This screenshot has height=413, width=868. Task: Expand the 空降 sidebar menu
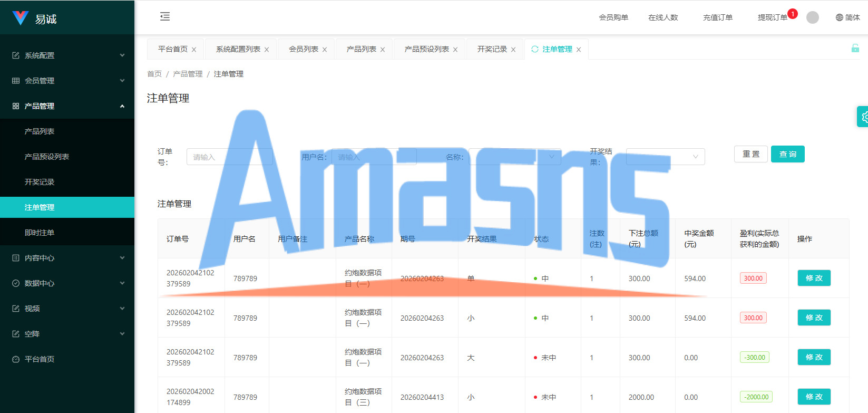click(x=67, y=334)
